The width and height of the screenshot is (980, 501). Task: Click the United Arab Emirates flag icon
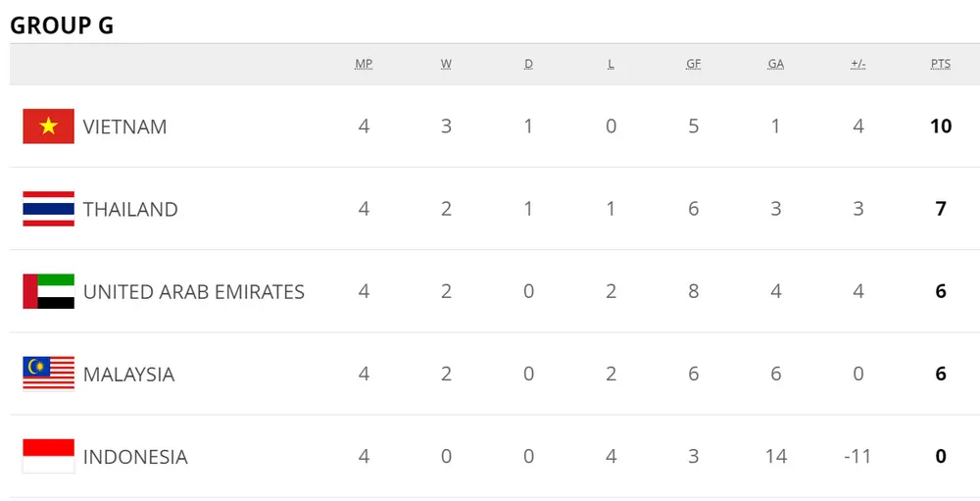point(48,291)
